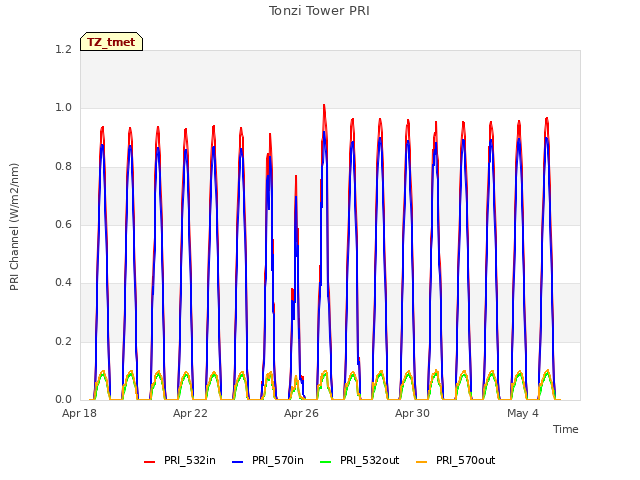Click the 1.2 y-axis tick label
Viewport: 640px width, 480px height.
coord(63,49)
